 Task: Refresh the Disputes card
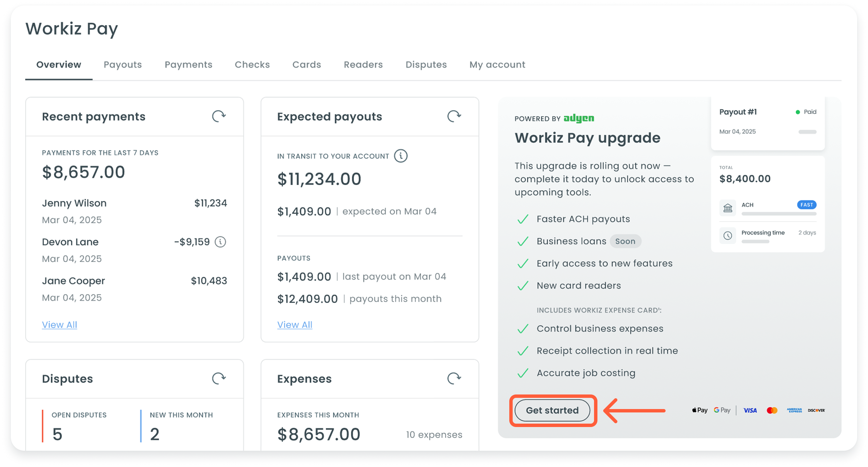pos(219,378)
